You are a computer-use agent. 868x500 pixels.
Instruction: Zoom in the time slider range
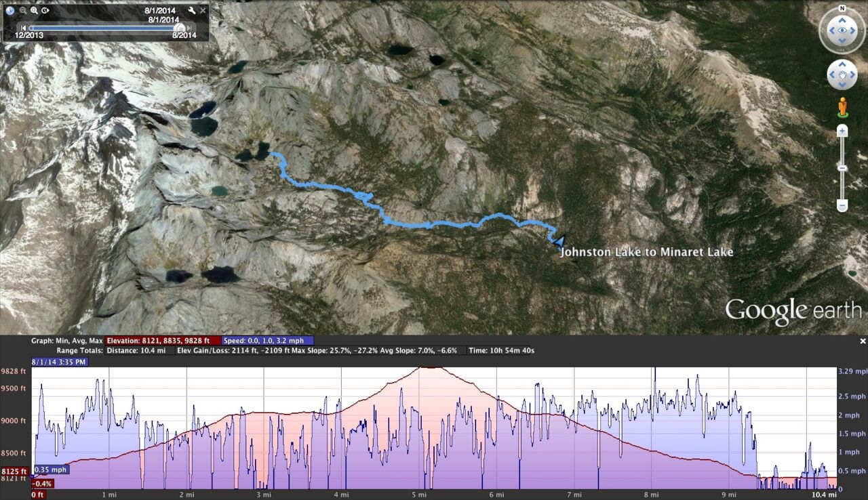pos(34,10)
